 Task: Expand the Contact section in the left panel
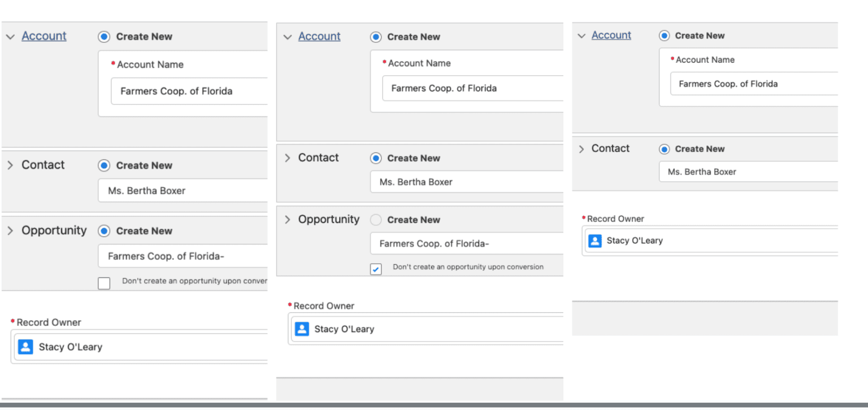(x=9, y=164)
